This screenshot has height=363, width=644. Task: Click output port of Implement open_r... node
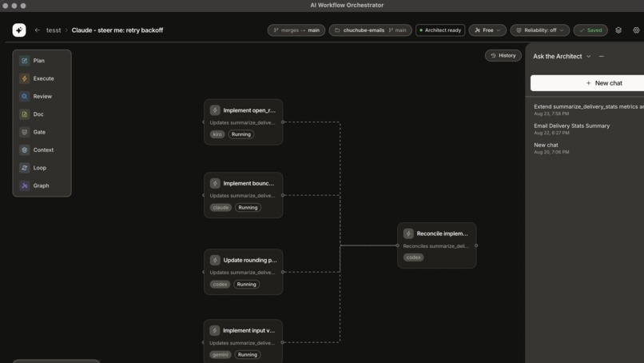click(x=283, y=122)
